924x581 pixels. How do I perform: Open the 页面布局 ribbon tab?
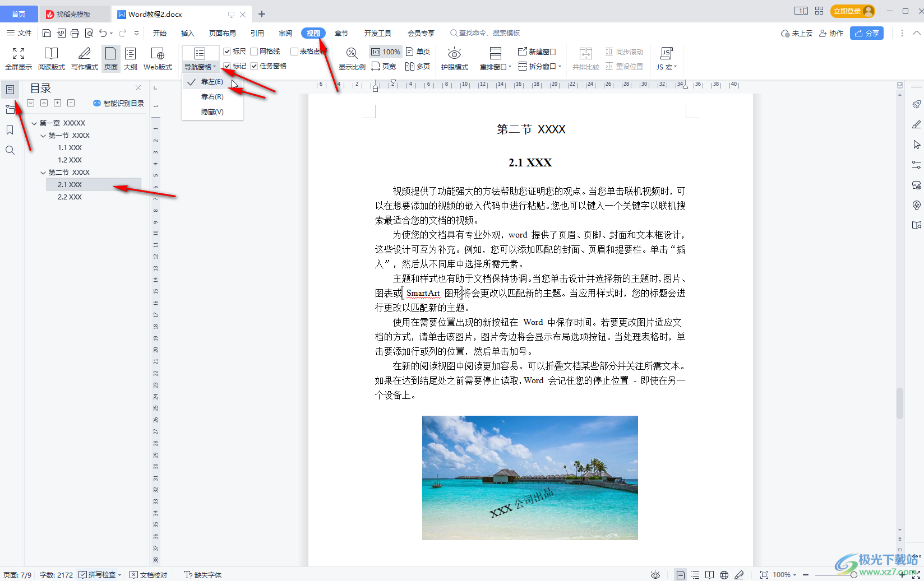pyautogui.click(x=223, y=33)
